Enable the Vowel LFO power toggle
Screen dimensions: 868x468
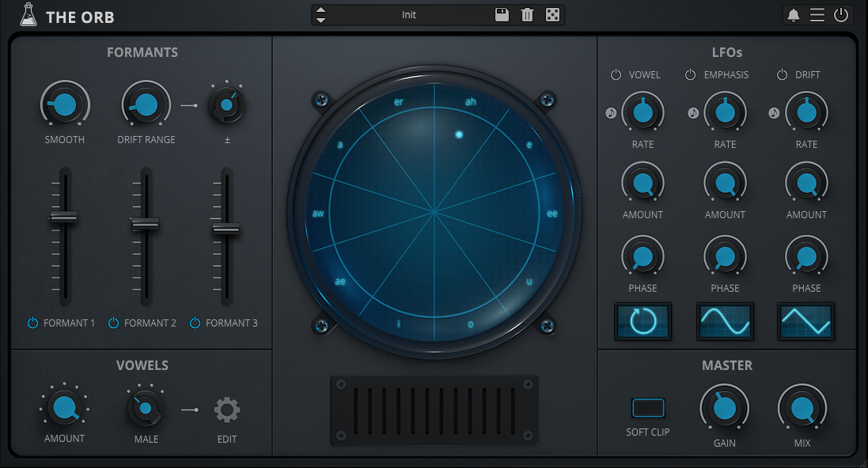click(616, 75)
